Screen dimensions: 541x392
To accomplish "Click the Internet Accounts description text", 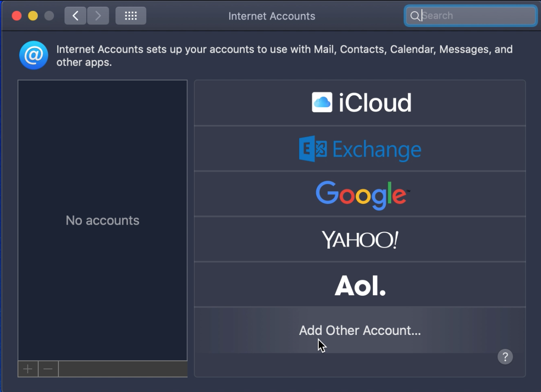I will click(x=284, y=56).
